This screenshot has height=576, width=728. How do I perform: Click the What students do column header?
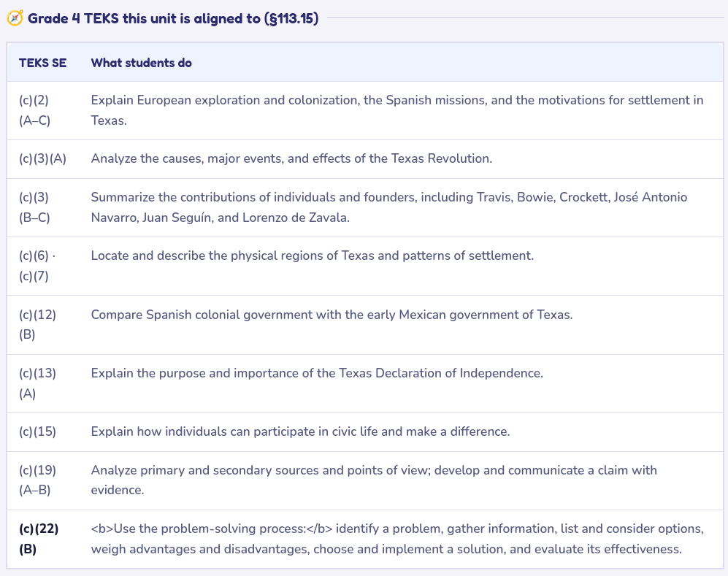tap(141, 63)
